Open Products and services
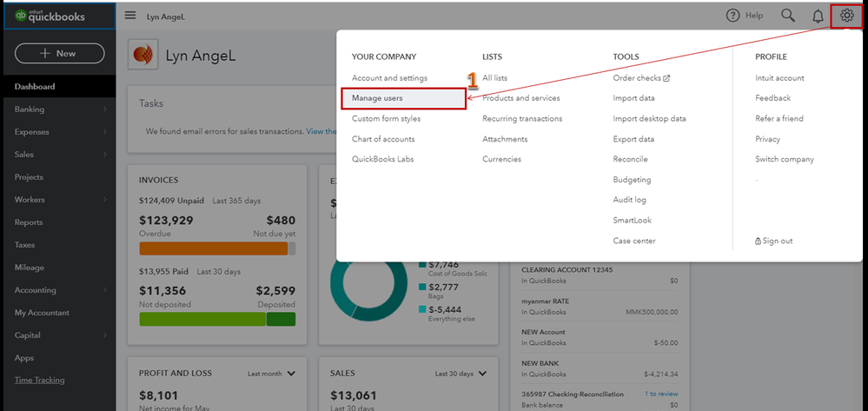Image resolution: width=868 pixels, height=411 pixels. click(521, 98)
